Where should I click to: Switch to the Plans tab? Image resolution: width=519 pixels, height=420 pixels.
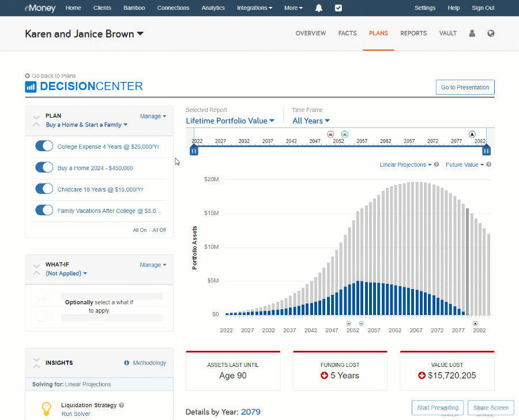click(378, 33)
